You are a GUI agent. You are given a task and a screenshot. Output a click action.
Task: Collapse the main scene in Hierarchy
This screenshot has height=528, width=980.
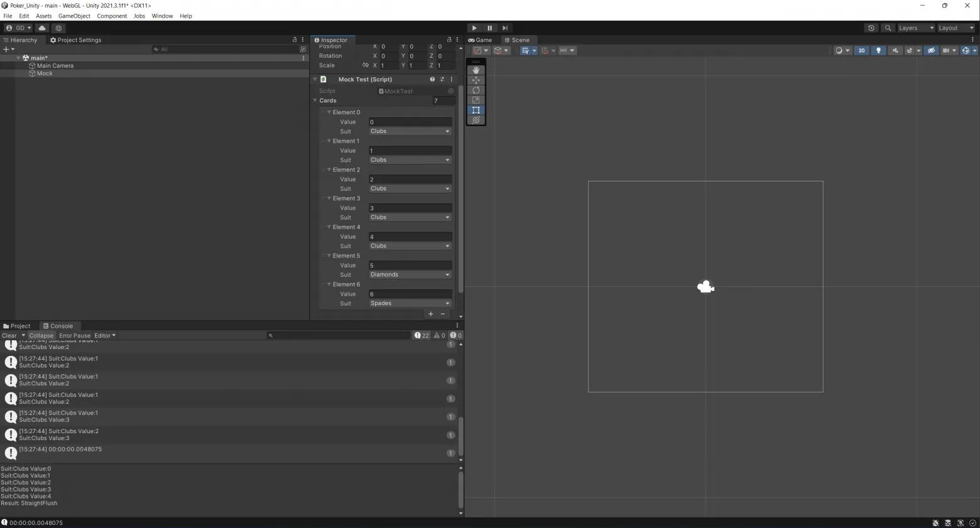click(x=18, y=58)
